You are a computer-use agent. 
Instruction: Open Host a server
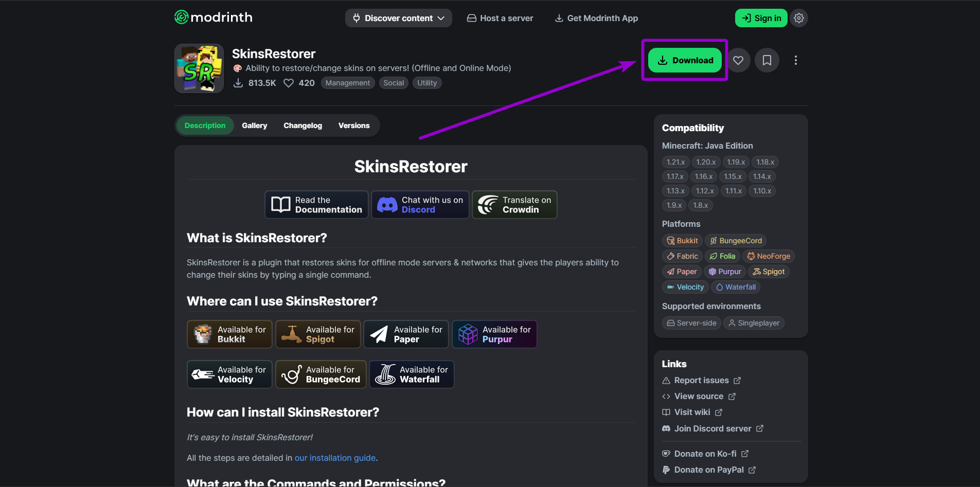click(500, 18)
